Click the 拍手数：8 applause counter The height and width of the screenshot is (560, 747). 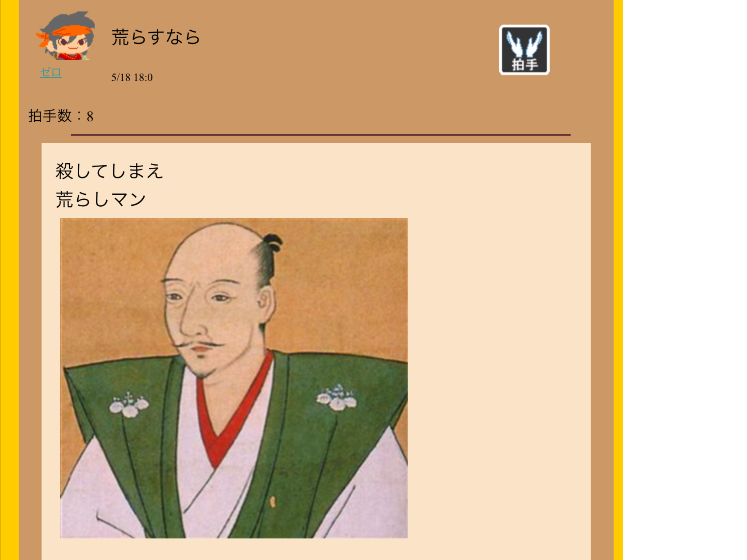[61, 116]
